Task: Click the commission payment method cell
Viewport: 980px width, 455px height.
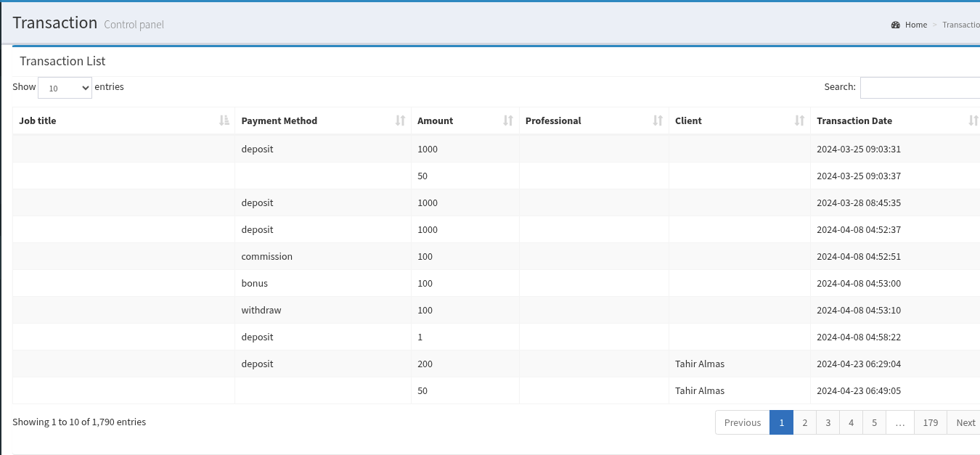Action: point(323,256)
